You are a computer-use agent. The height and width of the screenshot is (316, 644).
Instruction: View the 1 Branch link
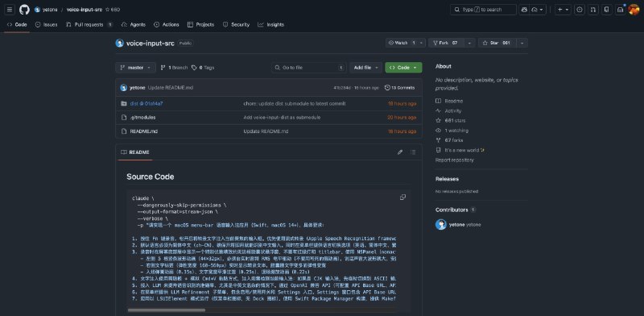[x=174, y=68]
